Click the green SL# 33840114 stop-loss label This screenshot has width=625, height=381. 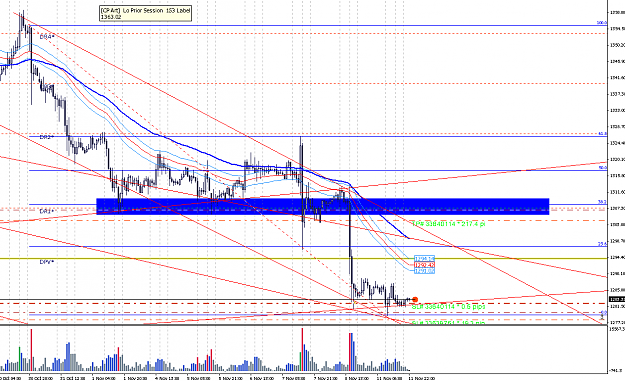coord(448,307)
